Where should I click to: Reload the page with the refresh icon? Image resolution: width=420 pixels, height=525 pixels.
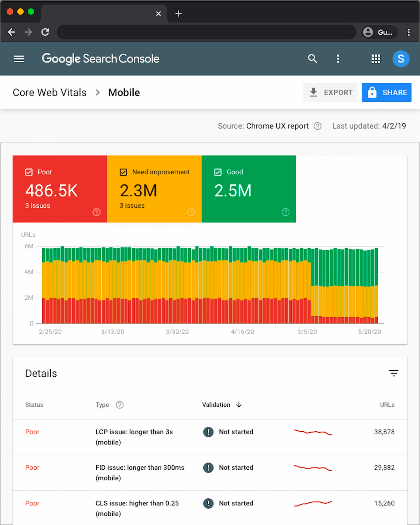point(45,32)
